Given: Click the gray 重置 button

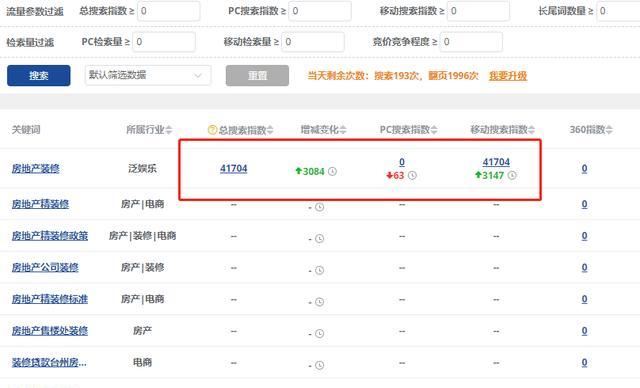Looking at the screenshot, I should click(257, 75).
